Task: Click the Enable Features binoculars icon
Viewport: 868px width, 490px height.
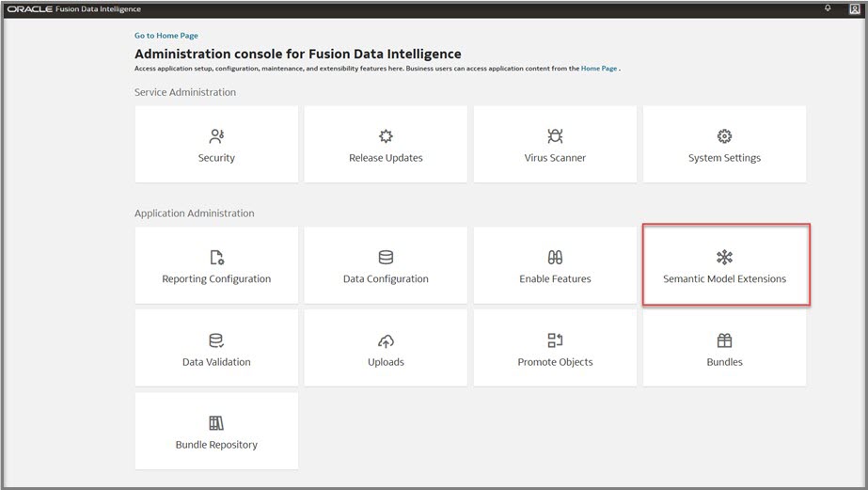Action: 555,258
